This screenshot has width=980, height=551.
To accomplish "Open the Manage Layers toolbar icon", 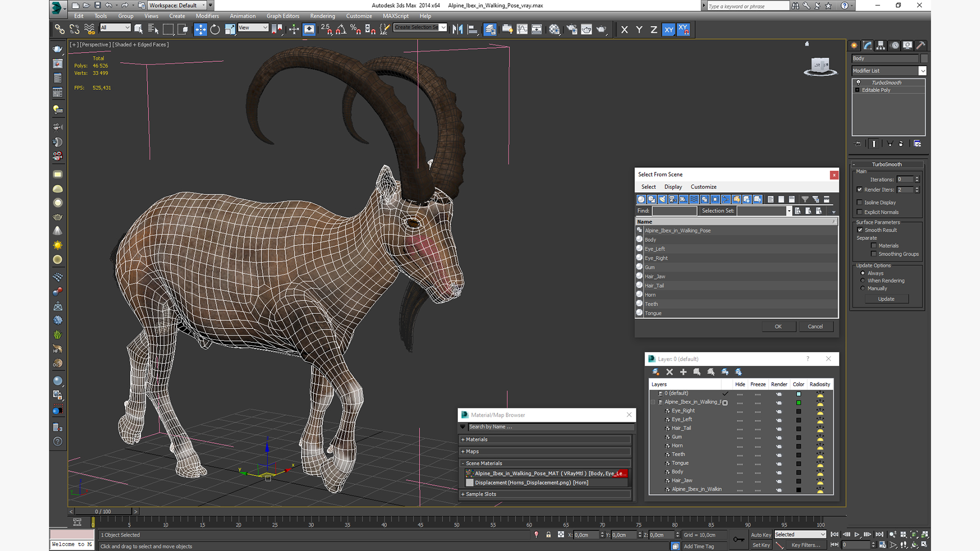I will [490, 30].
